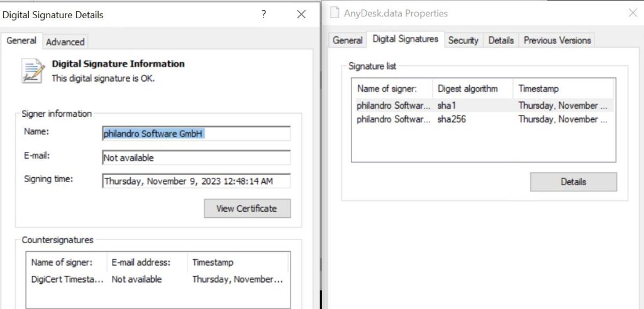Viewport: 644px width, 309px height.
Task: Click the View Certificate button
Action: (247, 209)
